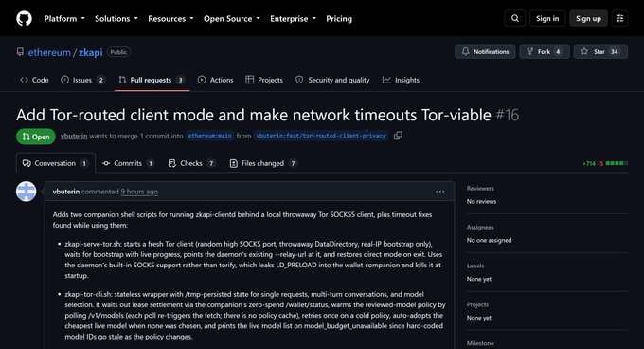The image size is (644, 349).
Task: Click the Issues tab circle icon
Action: (64, 80)
